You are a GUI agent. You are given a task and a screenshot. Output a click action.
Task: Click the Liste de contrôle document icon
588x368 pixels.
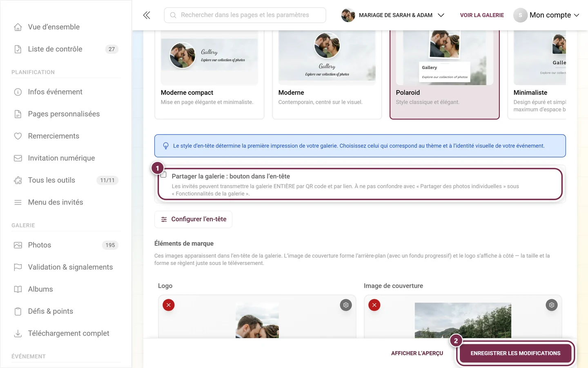18,49
